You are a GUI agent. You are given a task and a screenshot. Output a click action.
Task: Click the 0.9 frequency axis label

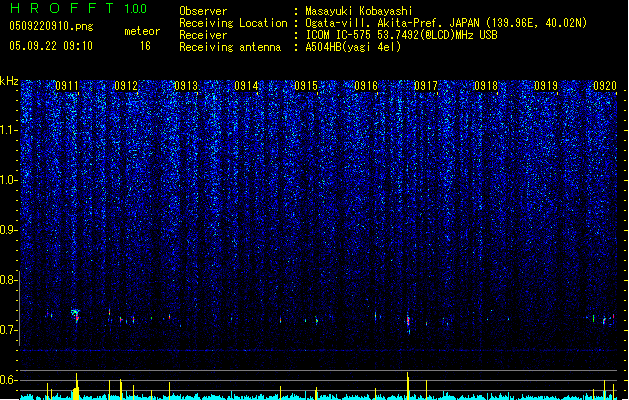[x=9, y=230]
